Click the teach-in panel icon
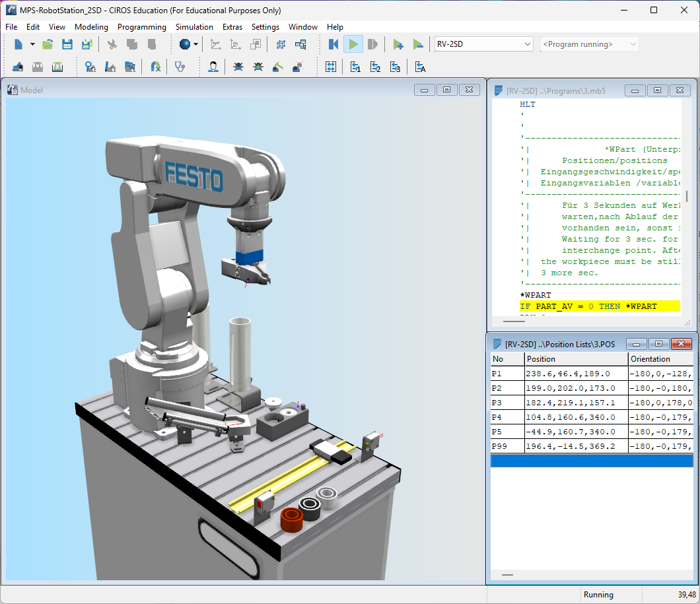 [18, 67]
